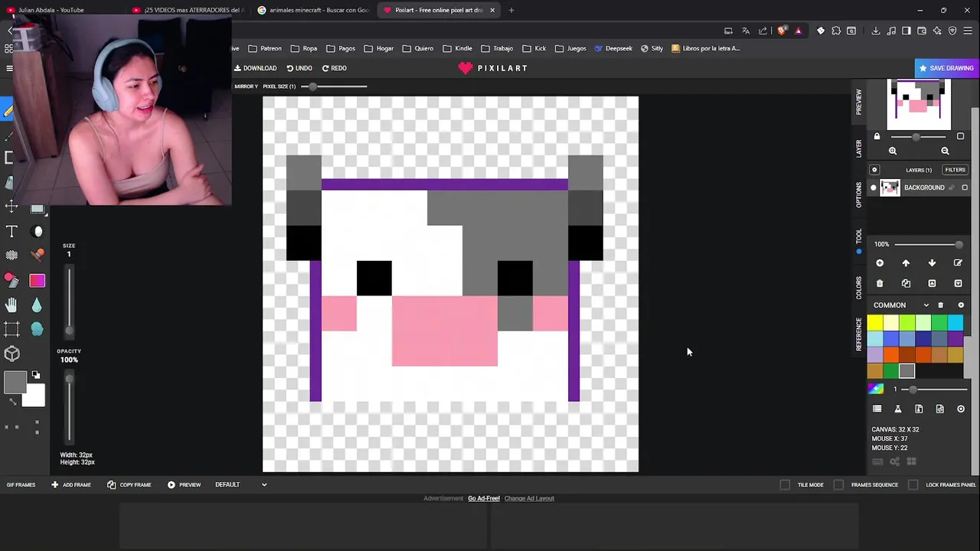
Task: Enable Tile Mode checkbox
Action: click(x=785, y=484)
